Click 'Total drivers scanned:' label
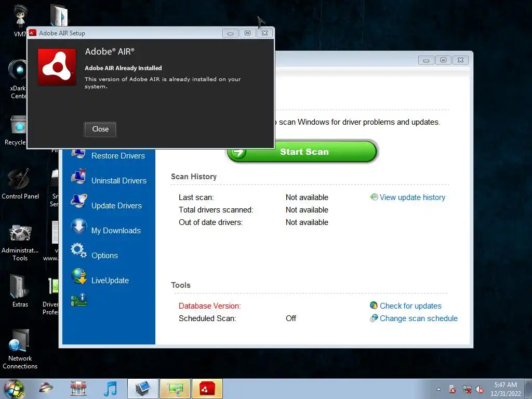This screenshot has width=532, height=399. tap(216, 210)
